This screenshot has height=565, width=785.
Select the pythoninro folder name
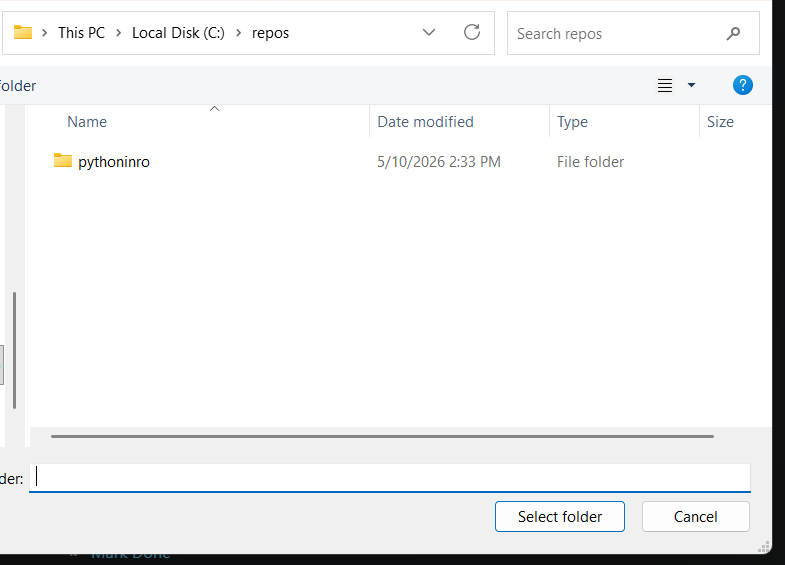pyautogui.click(x=114, y=162)
